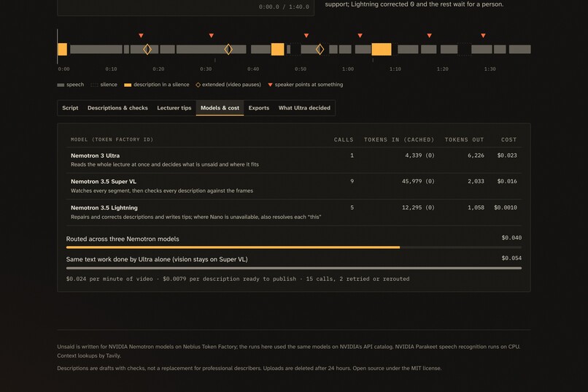Click the CALLS column header
The width and height of the screenshot is (588, 392).
[x=344, y=139]
